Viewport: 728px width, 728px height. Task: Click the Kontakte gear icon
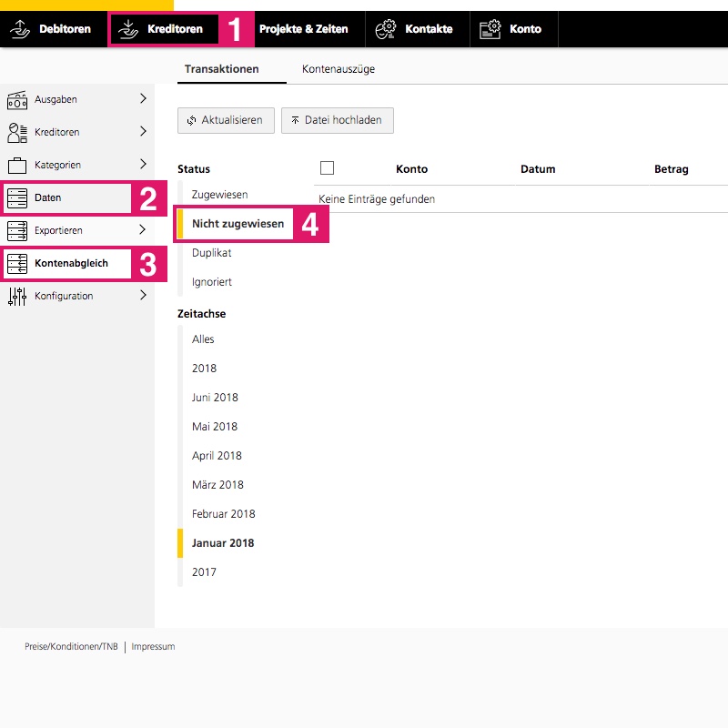[x=385, y=29]
